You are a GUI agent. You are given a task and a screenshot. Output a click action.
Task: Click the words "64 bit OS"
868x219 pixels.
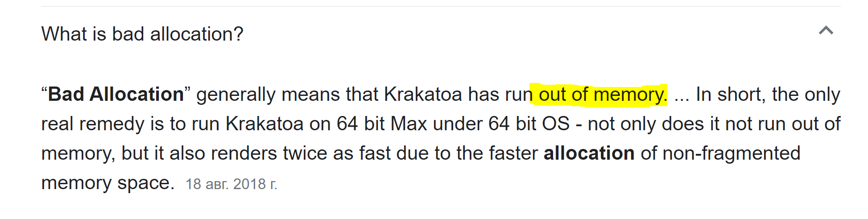pos(529,124)
